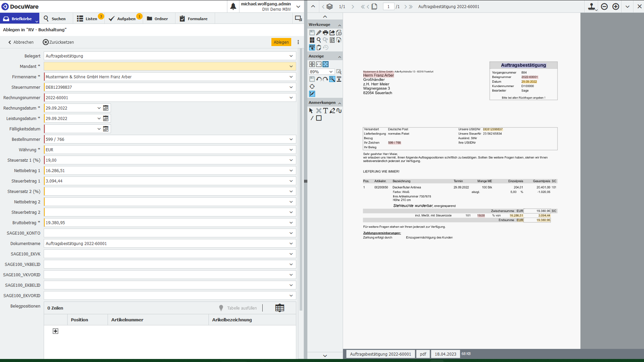Open calendar picker for Rechnungsdatum
Screen dimensions: 644x362
tap(106, 108)
